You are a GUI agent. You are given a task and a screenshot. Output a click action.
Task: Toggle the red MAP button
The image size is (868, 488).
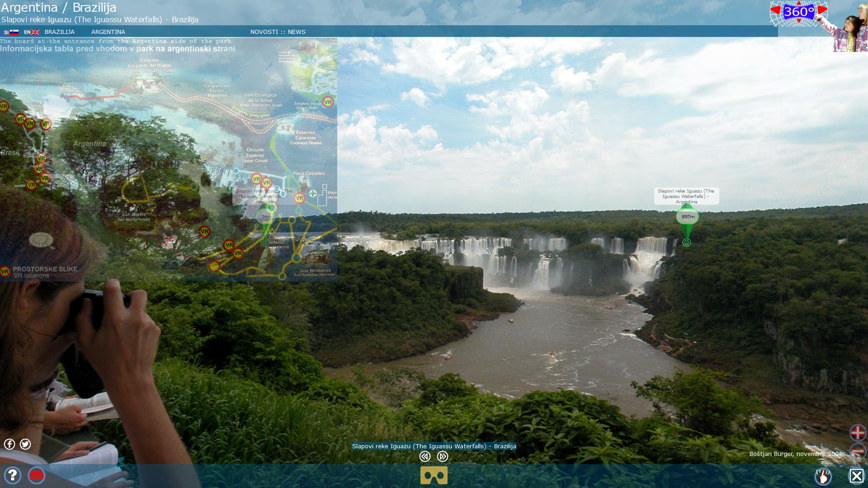(x=36, y=475)
